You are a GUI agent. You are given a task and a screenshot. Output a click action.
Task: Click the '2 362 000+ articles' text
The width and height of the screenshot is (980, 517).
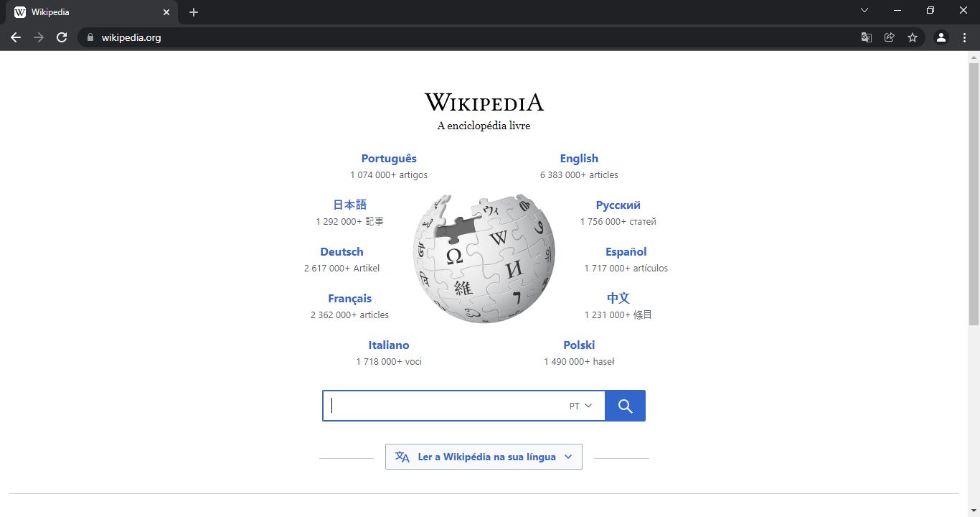tap(350, 315)
